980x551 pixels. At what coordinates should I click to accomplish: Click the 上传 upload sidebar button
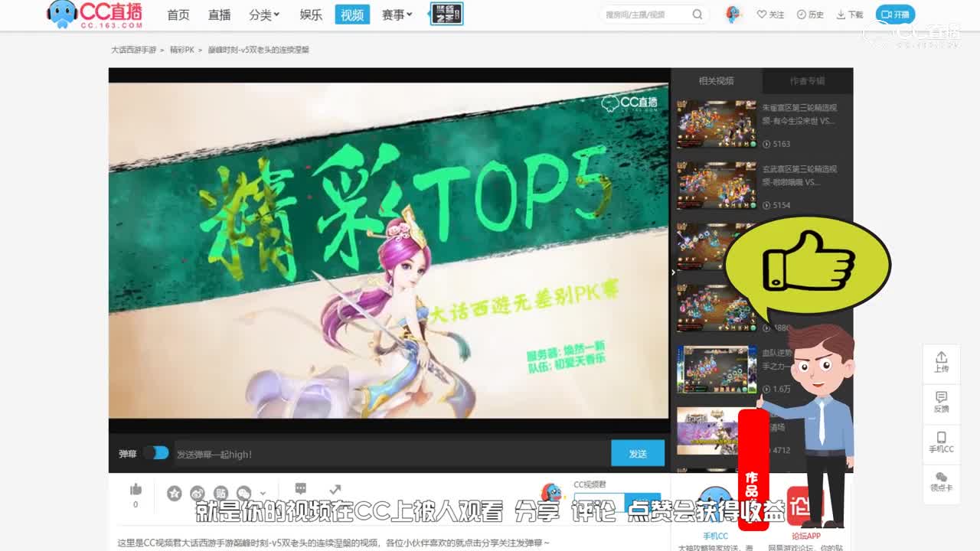[x=941, y=362]
